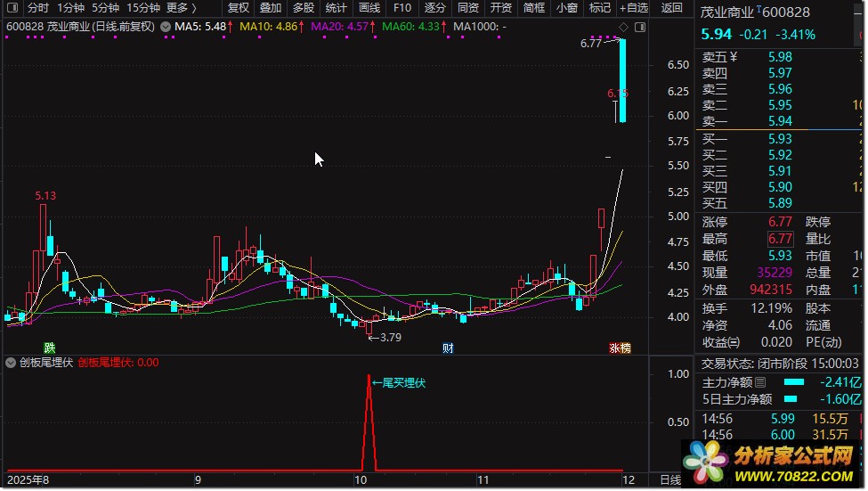This screenshot has width=868, height=491.
Task: Click boxed 最高 value 6.77
Action: [x=780, y=239]
